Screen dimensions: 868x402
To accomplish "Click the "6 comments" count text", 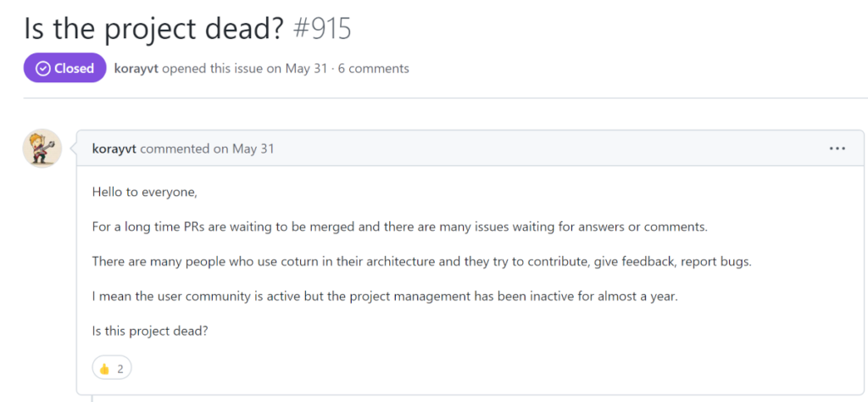I will [374, 69].
